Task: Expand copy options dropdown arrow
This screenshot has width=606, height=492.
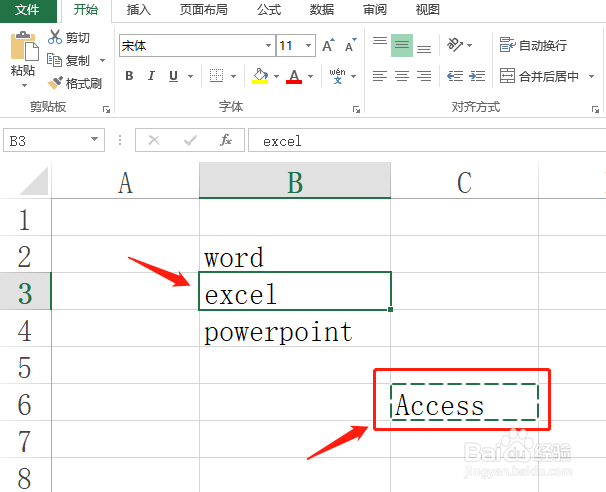Action: 102,60
